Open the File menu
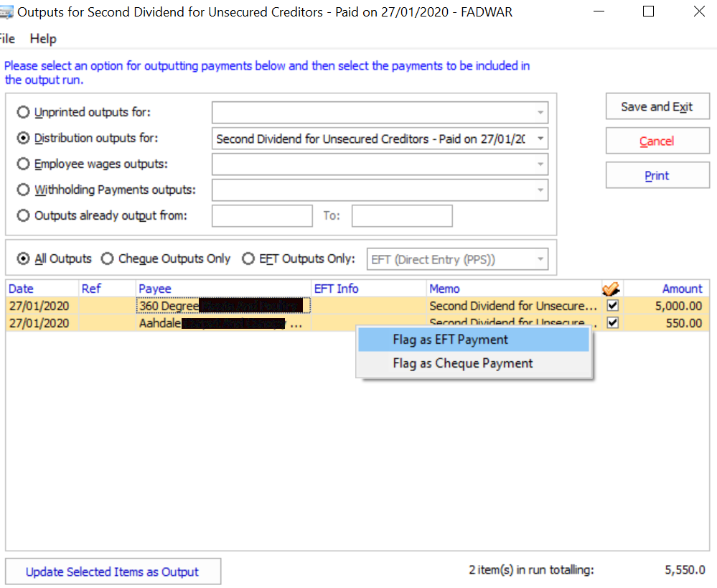Image resolution: width=717 pixels, height=588 pixels. coord(6,39)
